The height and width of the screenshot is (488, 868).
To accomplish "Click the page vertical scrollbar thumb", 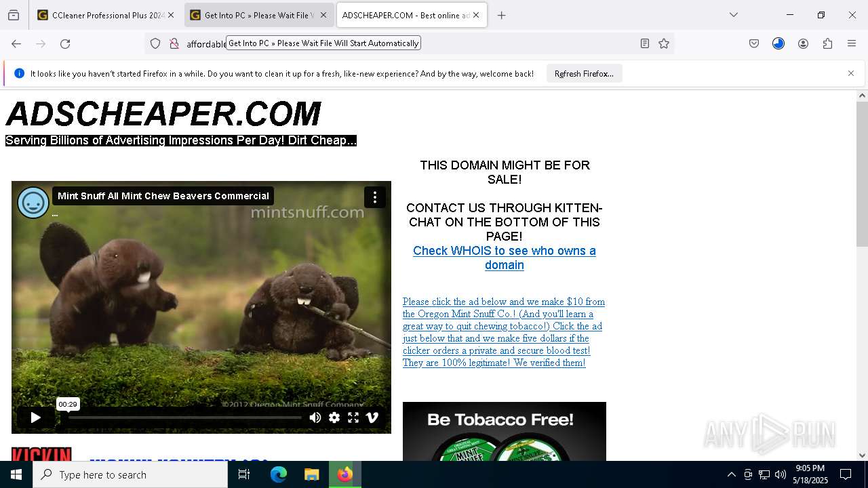I will (862, 174).
